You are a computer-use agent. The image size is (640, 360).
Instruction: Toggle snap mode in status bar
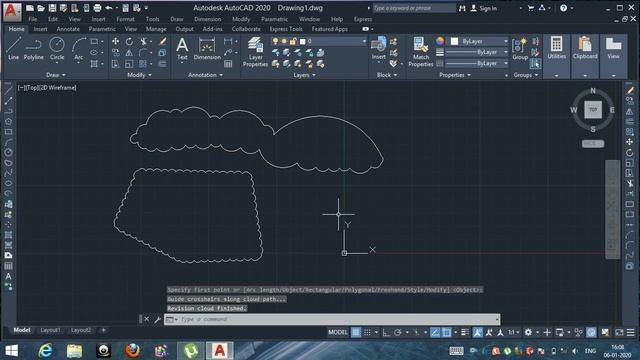[x=367, y=332]
